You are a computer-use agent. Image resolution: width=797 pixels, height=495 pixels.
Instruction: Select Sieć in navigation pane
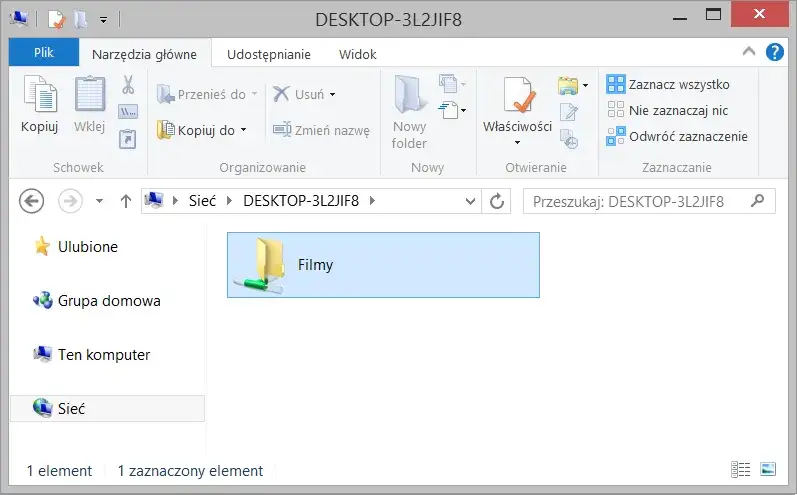pos(107,408)
